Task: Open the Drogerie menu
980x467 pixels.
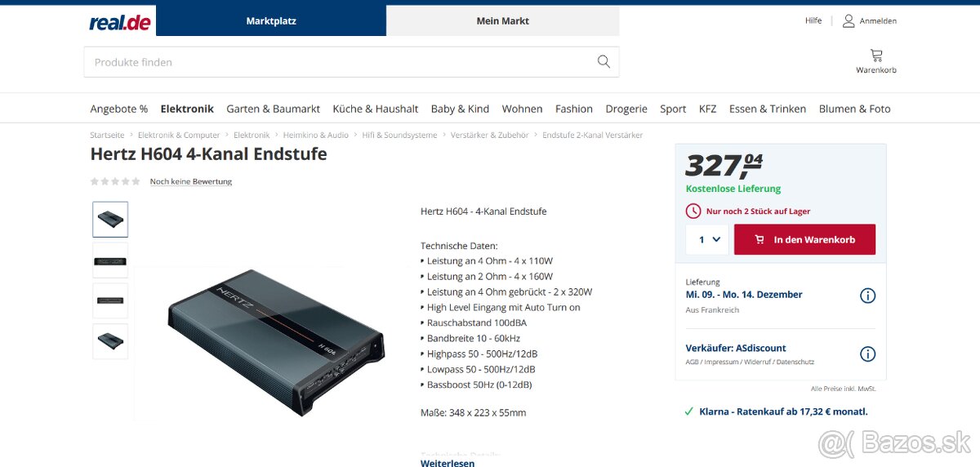Action: (x=626, y=109)
